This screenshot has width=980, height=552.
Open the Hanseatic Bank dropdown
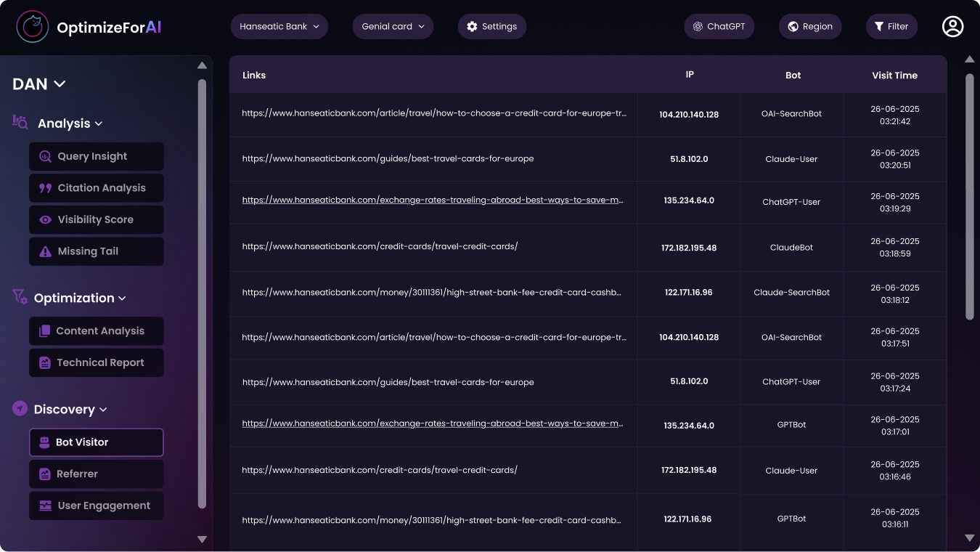tap(279, 27)
